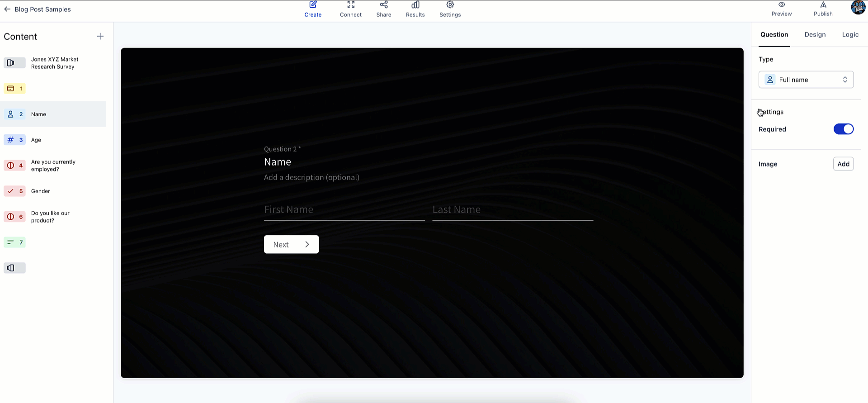Viewport: 868px width, 403px height.
Task: Add new content with the plus icon
Action: point(100,36)
